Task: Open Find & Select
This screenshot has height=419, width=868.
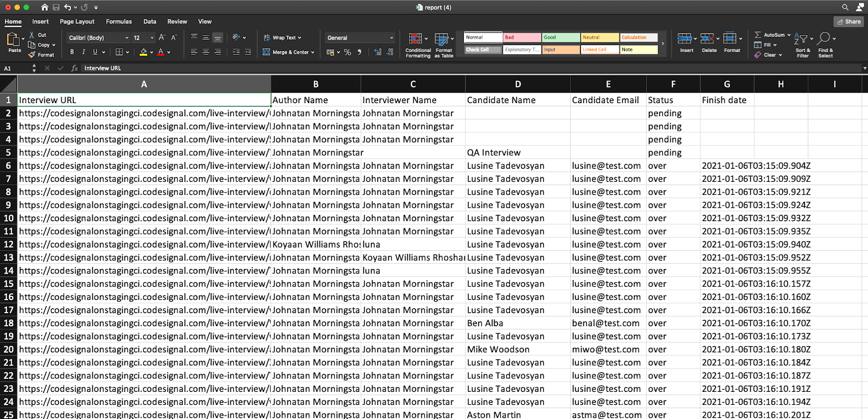Action: 826,45
